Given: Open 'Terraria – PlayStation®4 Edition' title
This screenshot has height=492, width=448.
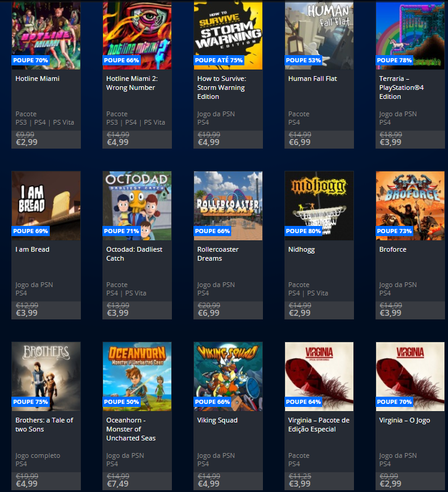Looking at the screenshot, I should [x=401, y=87].
